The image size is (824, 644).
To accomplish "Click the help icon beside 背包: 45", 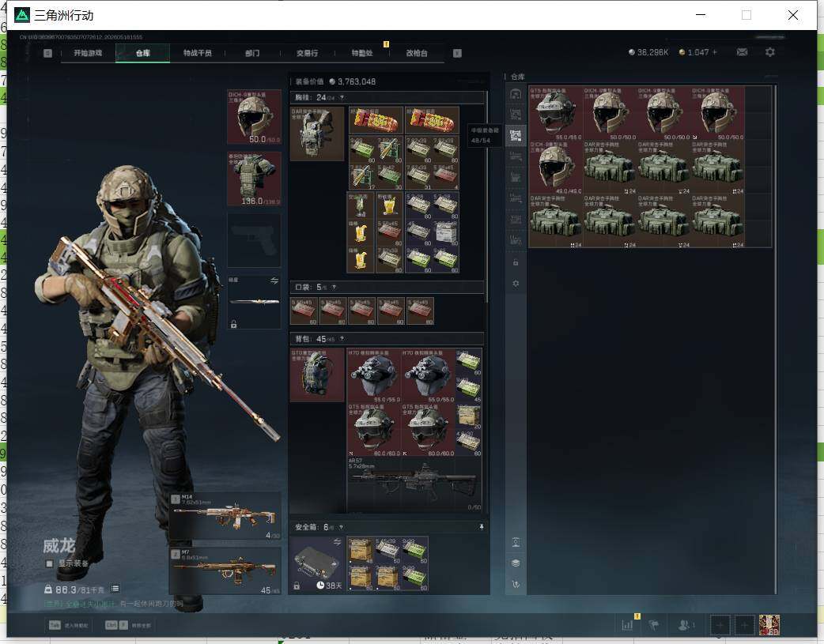I will click(342, 339).
